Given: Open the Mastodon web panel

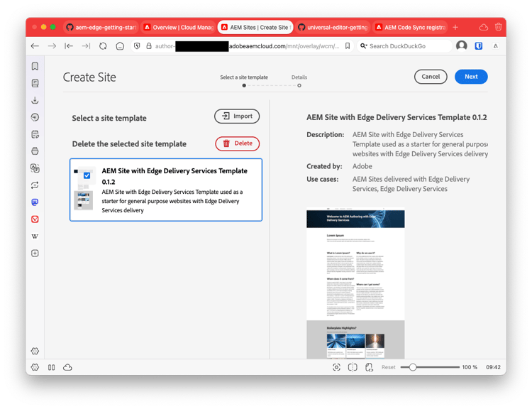Looking at the screenshot, I should [x=35, y=202].
